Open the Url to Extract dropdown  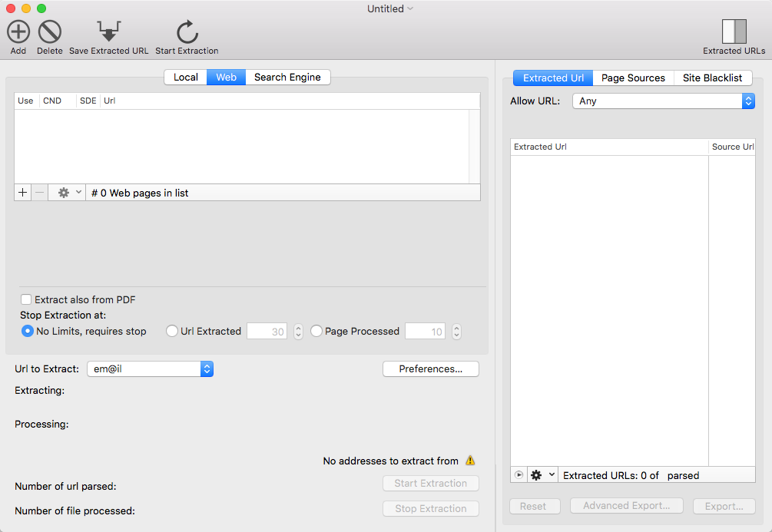(x=150, y=368)
